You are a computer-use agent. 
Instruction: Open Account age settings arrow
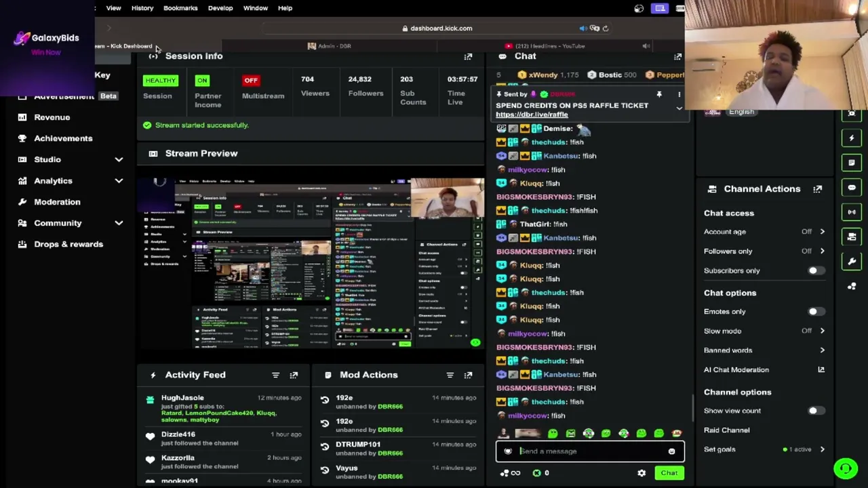click(x=822, y=232)
